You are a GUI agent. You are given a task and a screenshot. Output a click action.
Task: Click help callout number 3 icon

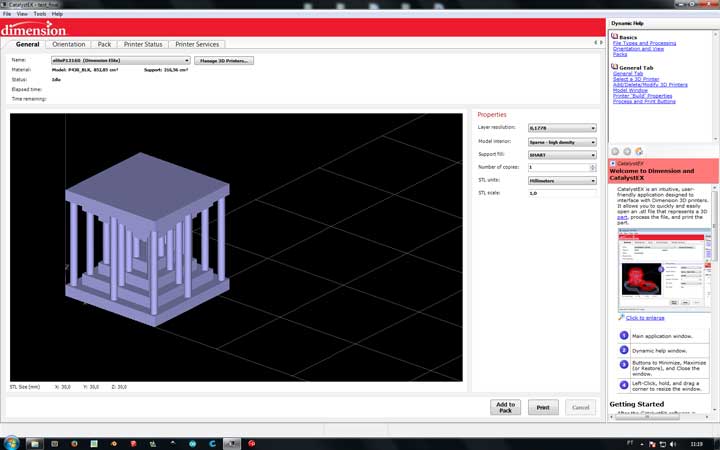[624, 365]
